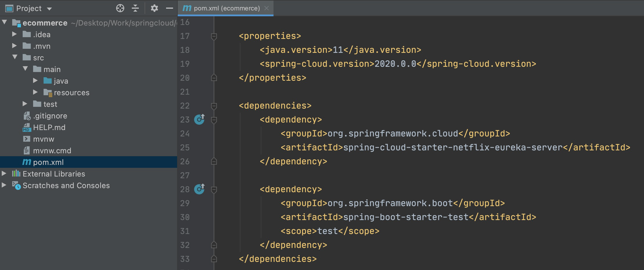
Task: Click the ecommerce module folder icon
Action: click(16, 23)
